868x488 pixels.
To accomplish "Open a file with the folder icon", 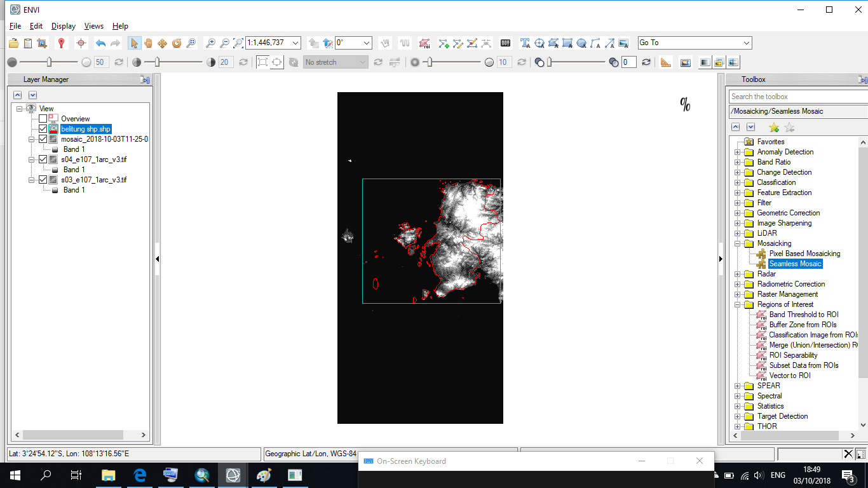I will [x=13, y=43].
